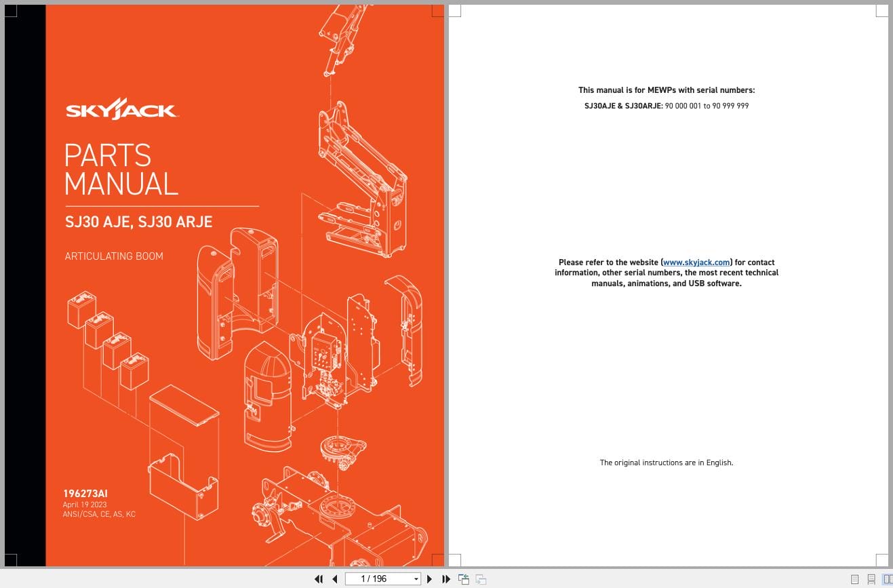Open the www.skyjack.com hyperlink
893x588 pixels.
click(x=696, y=262)
